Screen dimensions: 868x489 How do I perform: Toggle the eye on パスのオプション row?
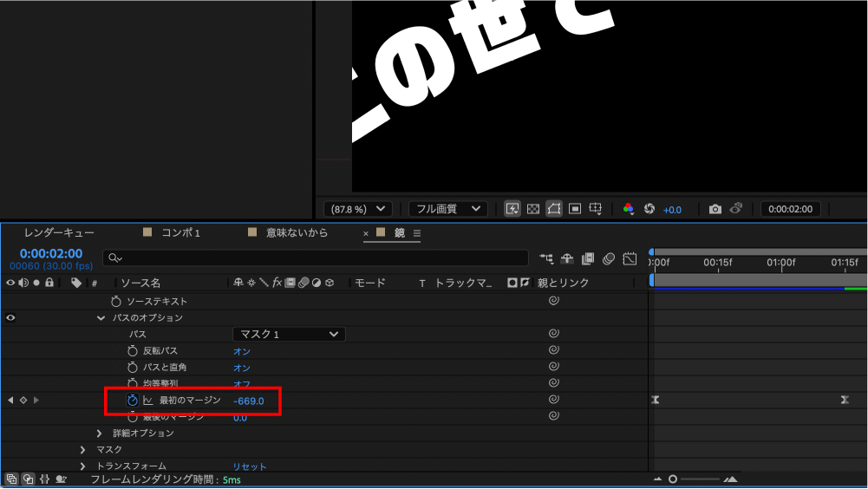point(10,318)
